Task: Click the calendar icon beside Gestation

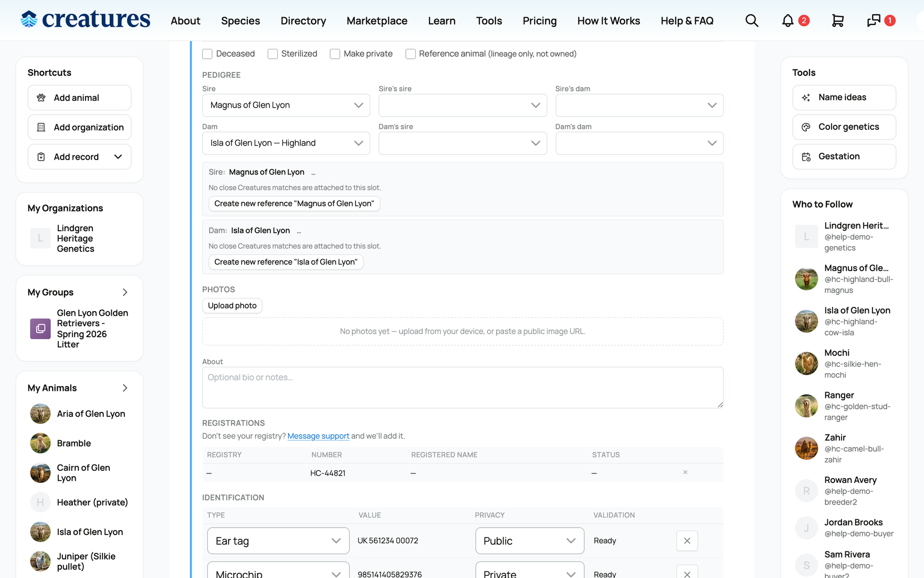Action: pyautogui.click(x=806, y=156)
